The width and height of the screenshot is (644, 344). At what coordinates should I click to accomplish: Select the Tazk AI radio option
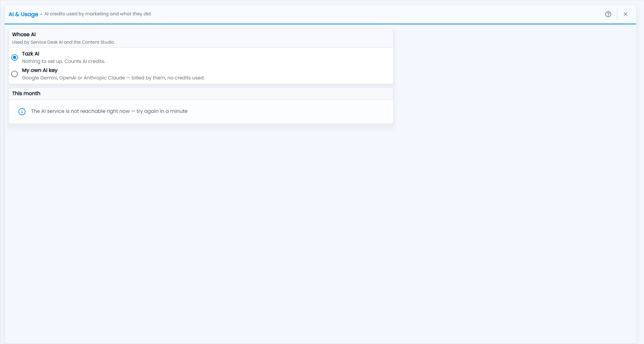coord(15,57)
